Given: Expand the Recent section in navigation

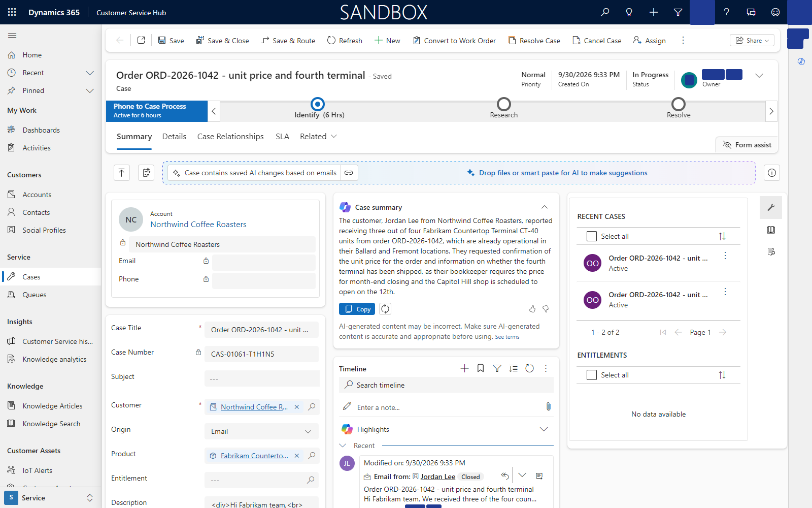Looking at the screenshot, I should pos(90,73).
